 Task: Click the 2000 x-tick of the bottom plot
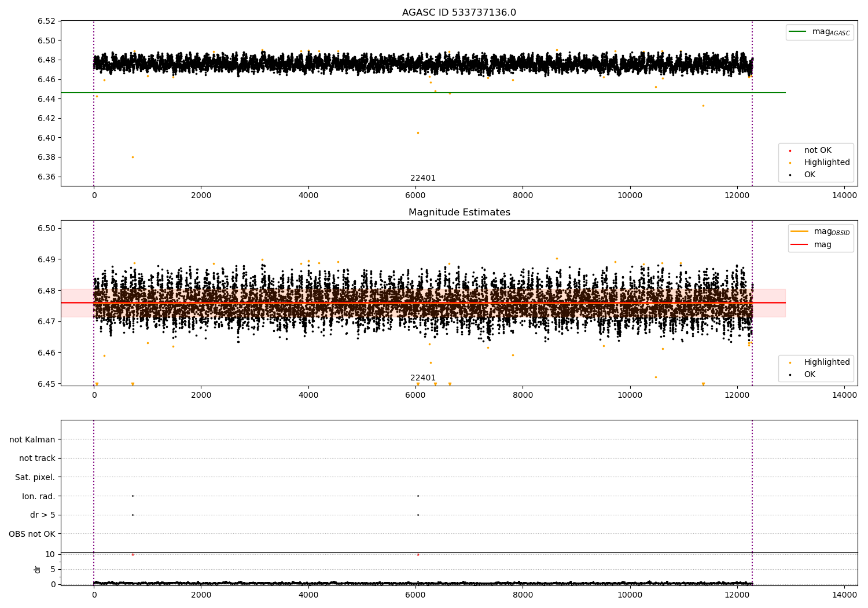coord(201,594)
